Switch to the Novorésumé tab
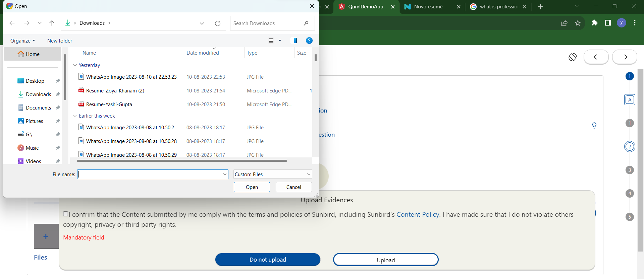The width and height of the screenshot is (644, 279). (x=428, y=7)
